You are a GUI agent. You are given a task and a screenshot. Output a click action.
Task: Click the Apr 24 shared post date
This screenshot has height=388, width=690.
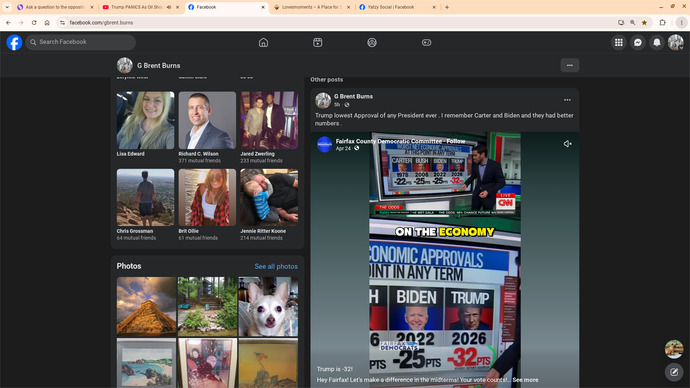click(343, 148)
